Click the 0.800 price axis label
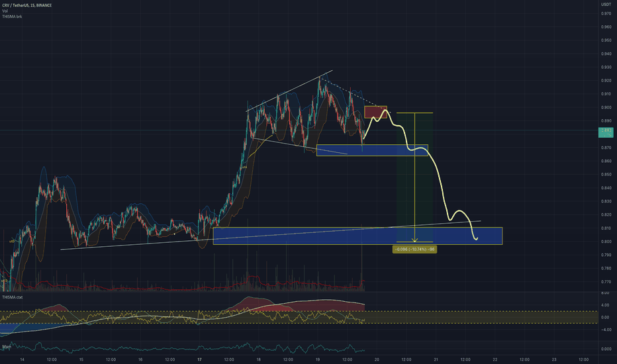Viewport: 617px width, 364px height. point(606,242)
